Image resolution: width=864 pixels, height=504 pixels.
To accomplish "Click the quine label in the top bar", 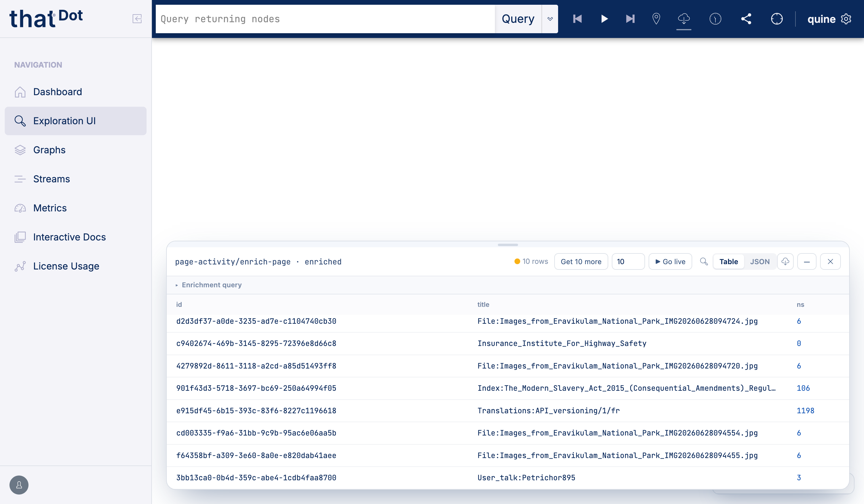I will [821, 19].
